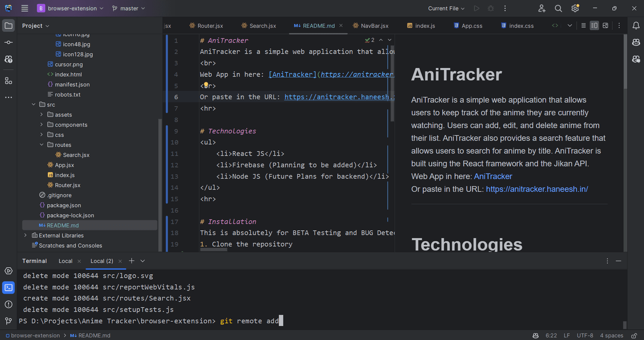This screenshot has height=340, width=644.
Task: Switch to Editor only view mode
Action: 584,26
